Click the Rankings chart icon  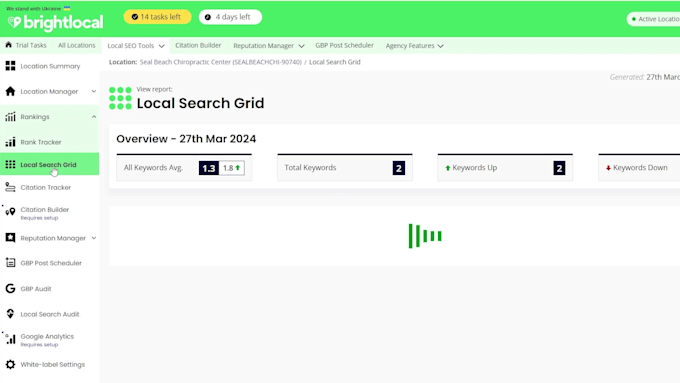(10, 117)
